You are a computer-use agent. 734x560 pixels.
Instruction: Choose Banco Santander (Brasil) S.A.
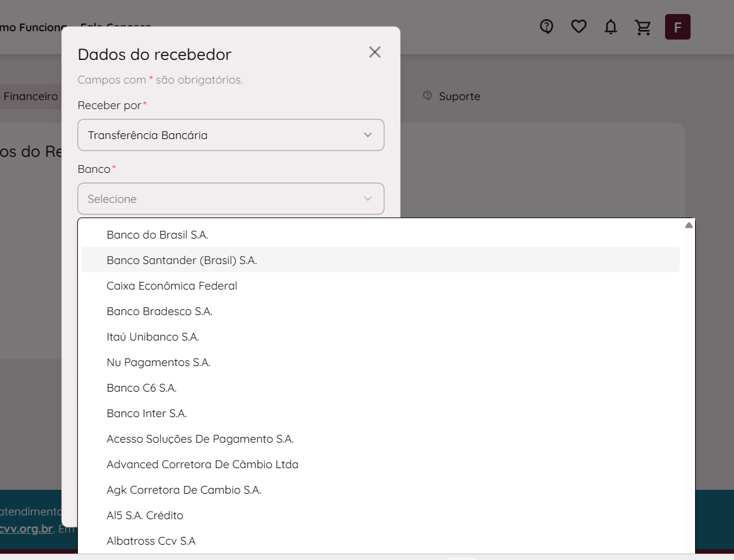(x=182, y=260)
